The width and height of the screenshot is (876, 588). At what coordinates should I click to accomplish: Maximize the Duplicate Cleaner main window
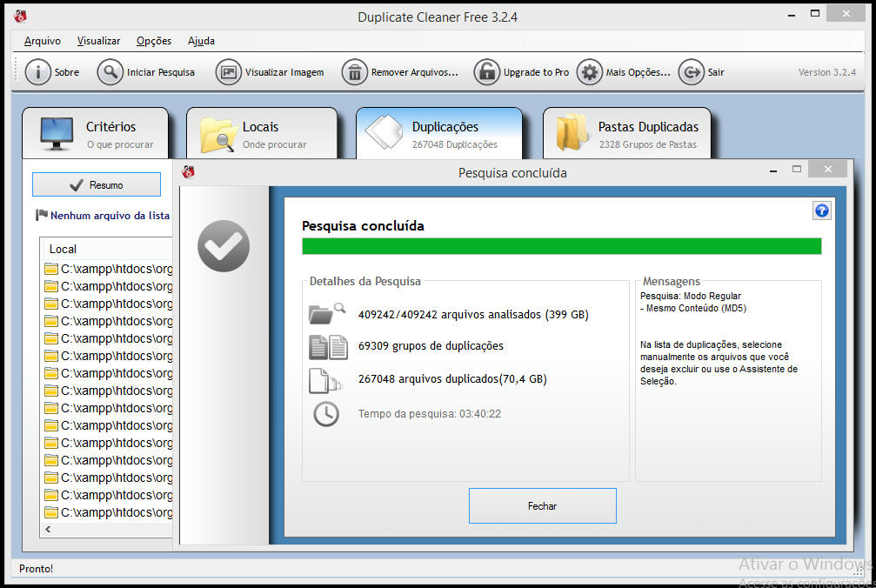(815, 13)
